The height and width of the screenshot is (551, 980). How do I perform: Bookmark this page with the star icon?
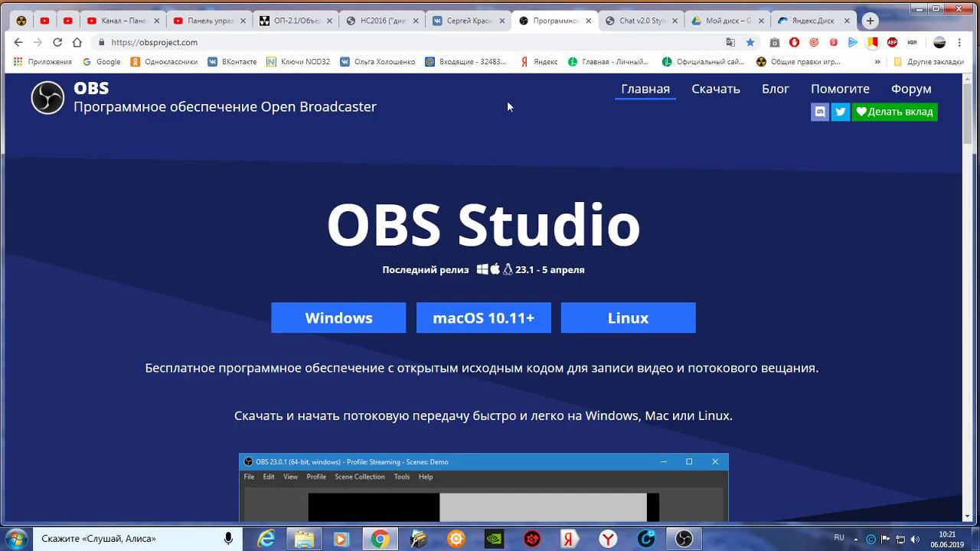pyautogui.click(x=750, y=42)
